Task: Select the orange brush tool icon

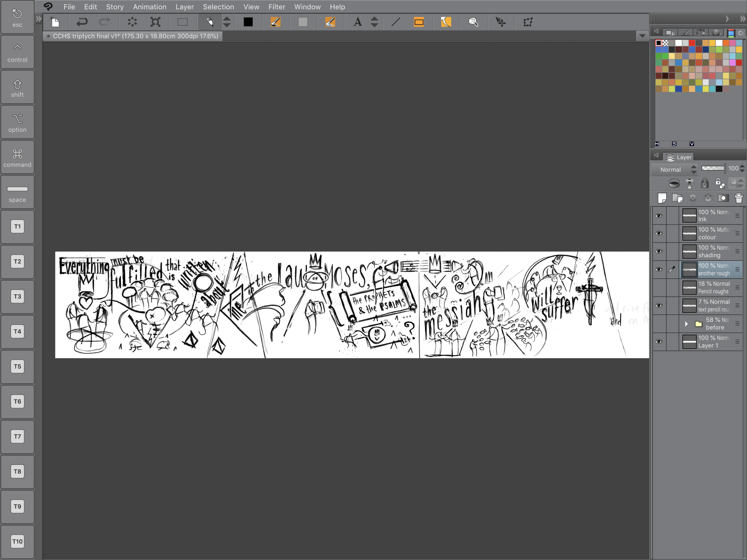Action: click(275, 22)
